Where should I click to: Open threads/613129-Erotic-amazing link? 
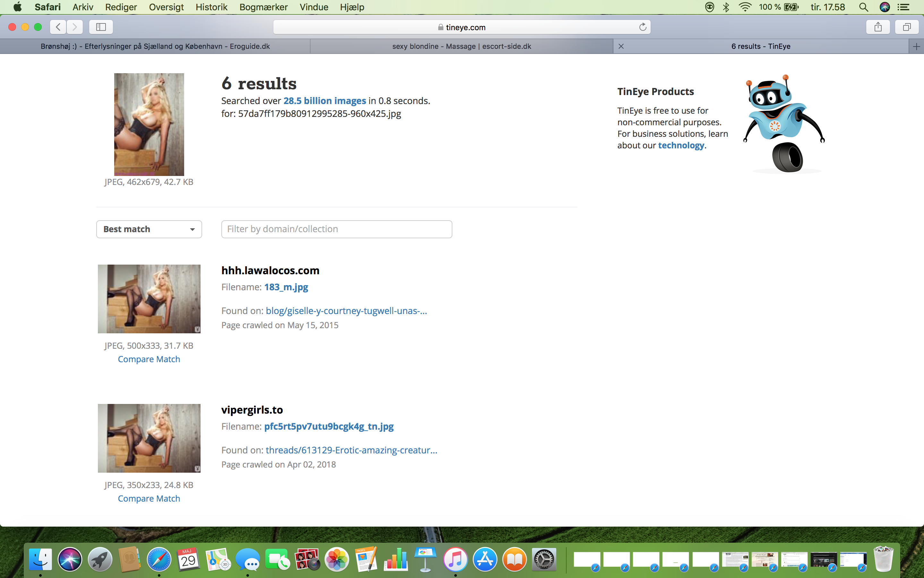(x=351, y=450)
